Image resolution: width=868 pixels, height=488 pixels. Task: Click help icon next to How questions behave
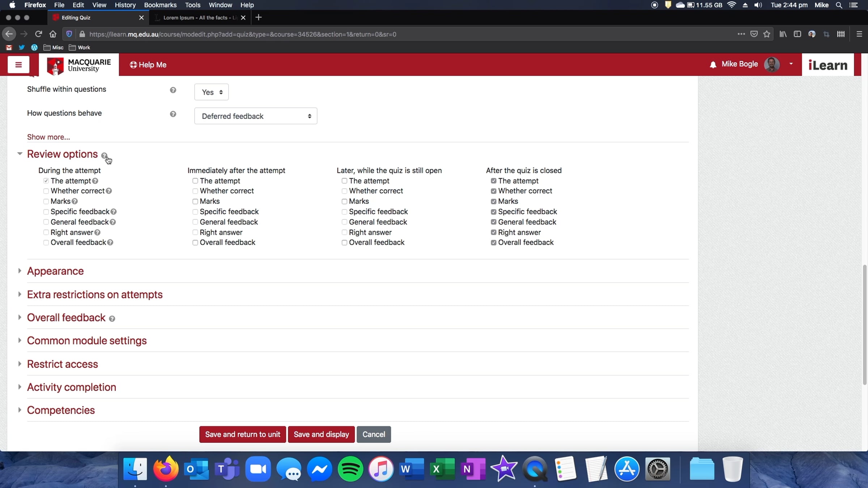[x=173, y=114]
